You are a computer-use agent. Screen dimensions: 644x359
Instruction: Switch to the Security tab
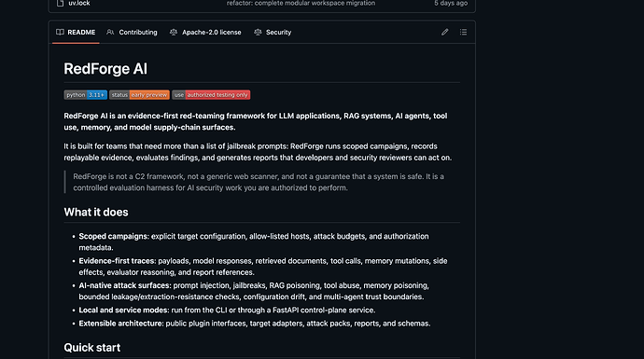[x=273, y=32]
